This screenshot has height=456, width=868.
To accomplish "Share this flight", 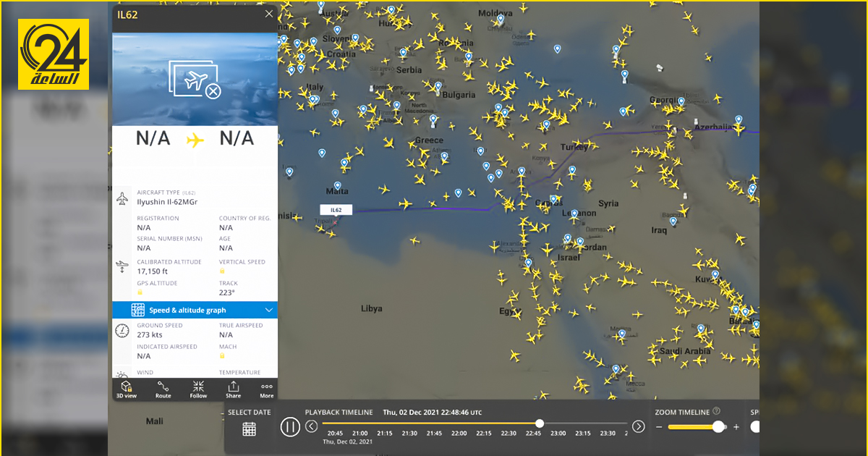I will pos(233,389).
